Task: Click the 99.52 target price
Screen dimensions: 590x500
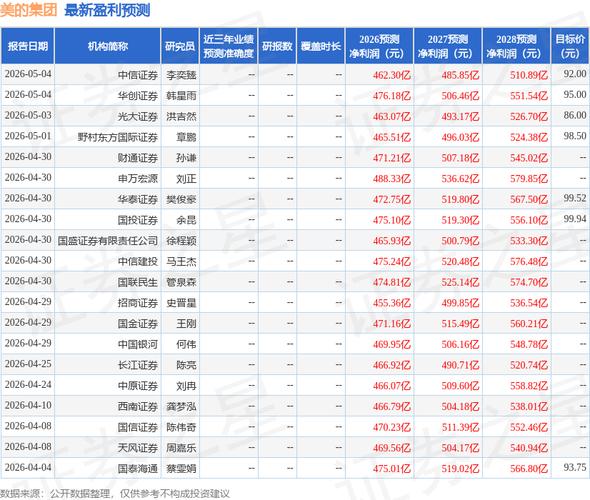Action: pos(575,198)
